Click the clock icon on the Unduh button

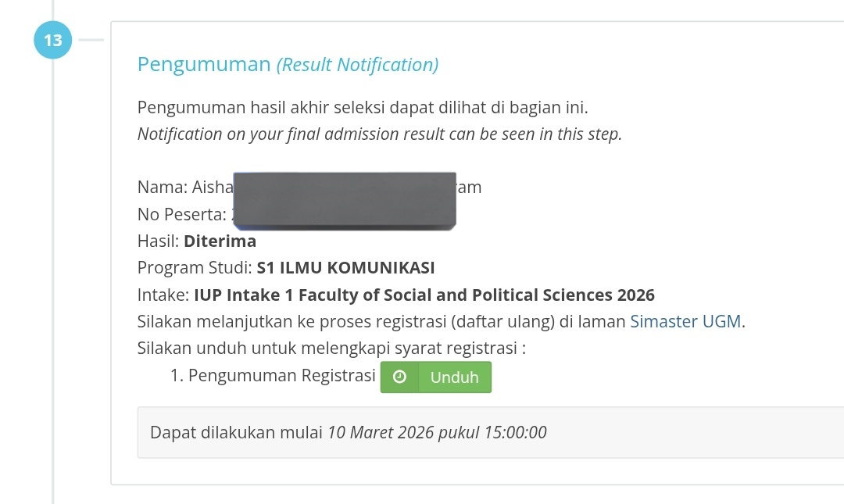pyautogui.click(x=399, y=377)
